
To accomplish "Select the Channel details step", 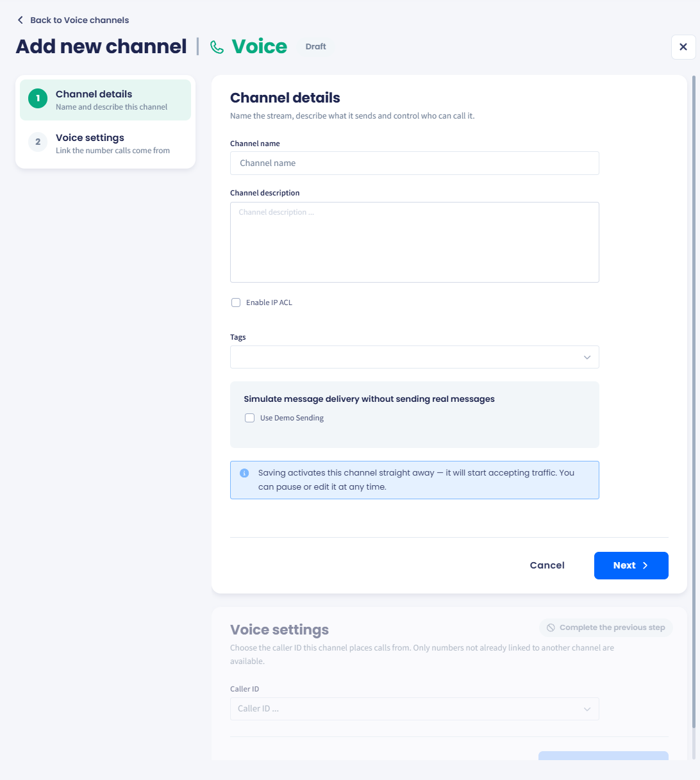I will 105,100.
